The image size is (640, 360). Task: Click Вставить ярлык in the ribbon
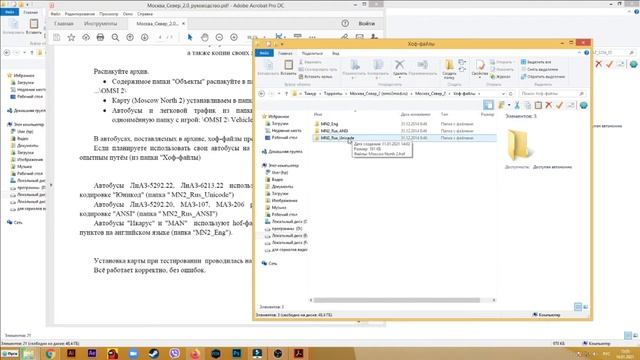click(315, 77)
